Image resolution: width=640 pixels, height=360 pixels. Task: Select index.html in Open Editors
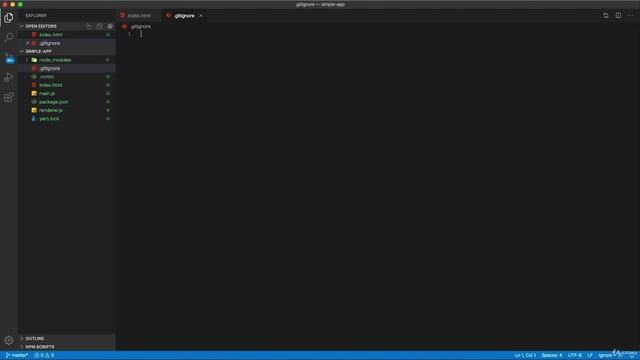pyautogui.click(x=51, y=35)
